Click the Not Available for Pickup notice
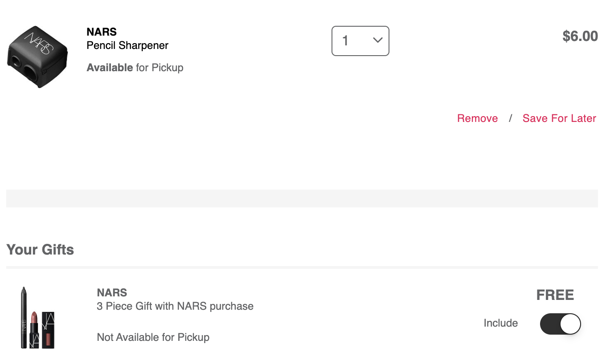Viewport: 606px width, 364px height. click(153, 337)
